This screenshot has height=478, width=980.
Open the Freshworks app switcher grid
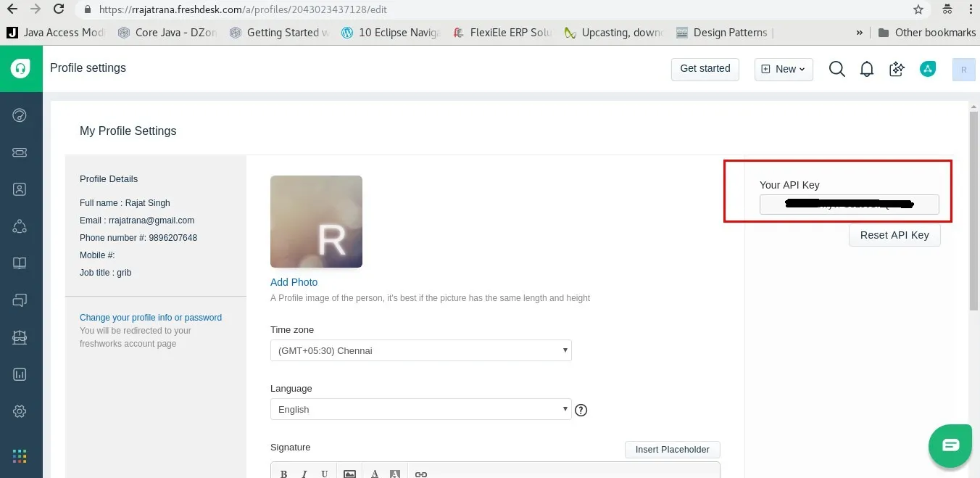point(20,456)
